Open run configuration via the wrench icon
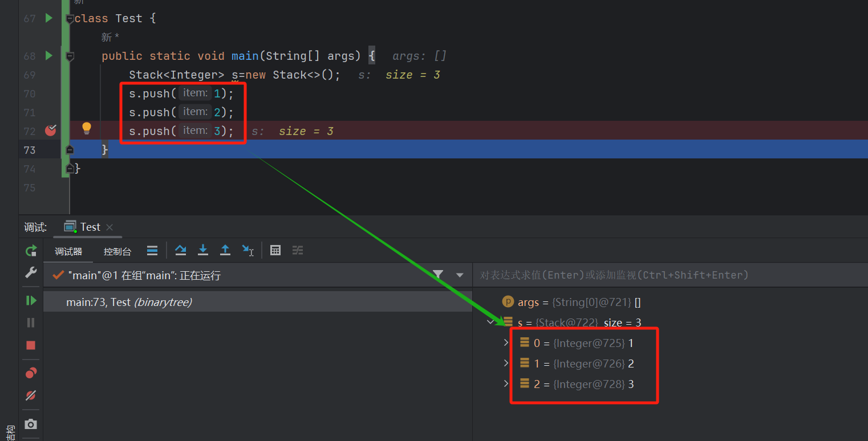 [x=31, y=272]
